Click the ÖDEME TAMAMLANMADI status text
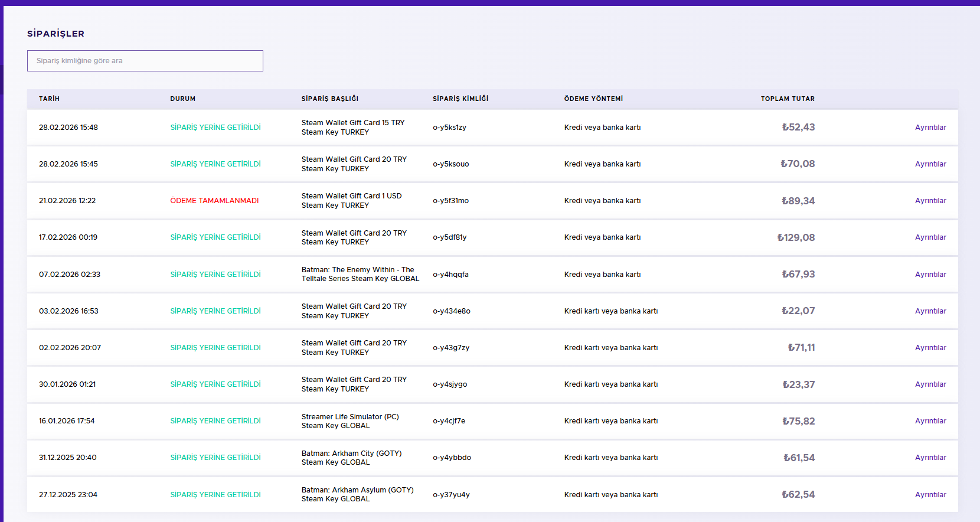980x522 pixels. [x=214, y=201]
